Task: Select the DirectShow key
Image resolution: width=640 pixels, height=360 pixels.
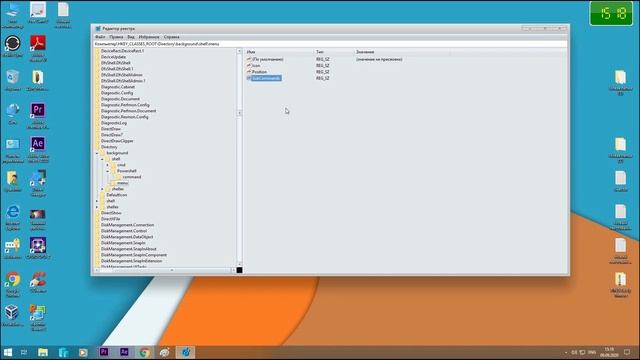Action: pyautogui.click(x=111, y=213)
